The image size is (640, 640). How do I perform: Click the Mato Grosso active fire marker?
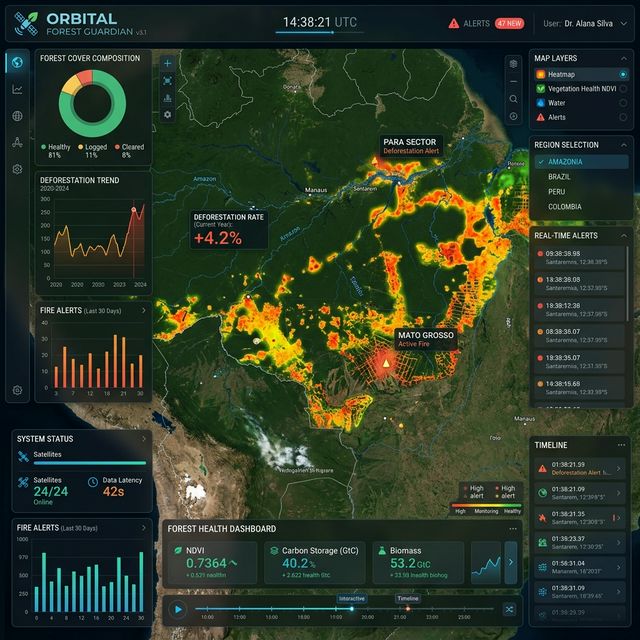point(385,363)
